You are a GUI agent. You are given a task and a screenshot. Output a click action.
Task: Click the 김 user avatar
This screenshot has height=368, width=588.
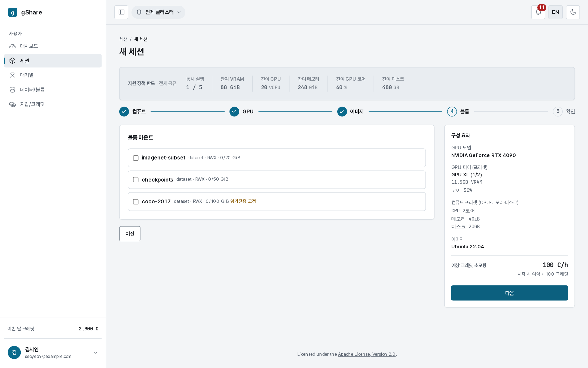pyautogui.click(x=14, y=352)
